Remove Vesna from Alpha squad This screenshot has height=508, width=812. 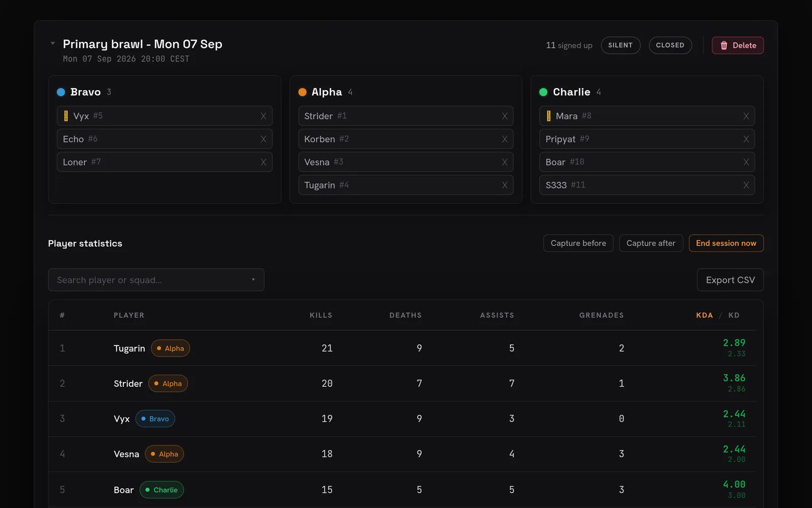pyautogui.click(x=504, y=162)
